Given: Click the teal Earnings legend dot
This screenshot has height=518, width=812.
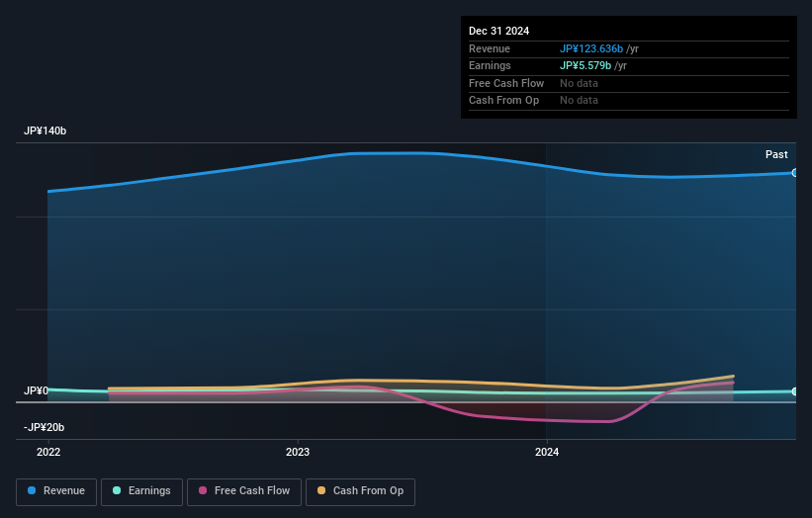Looking at the screenshot, I should (x=117, y=490).
